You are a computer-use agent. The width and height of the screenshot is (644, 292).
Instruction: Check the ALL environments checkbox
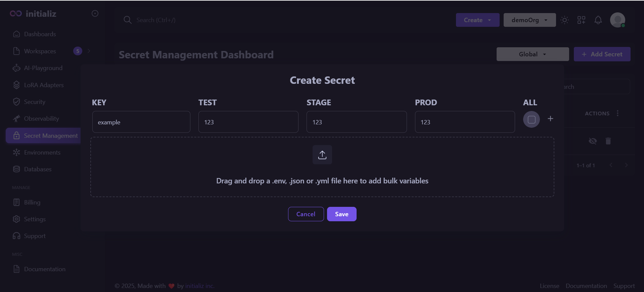[532, 119]
